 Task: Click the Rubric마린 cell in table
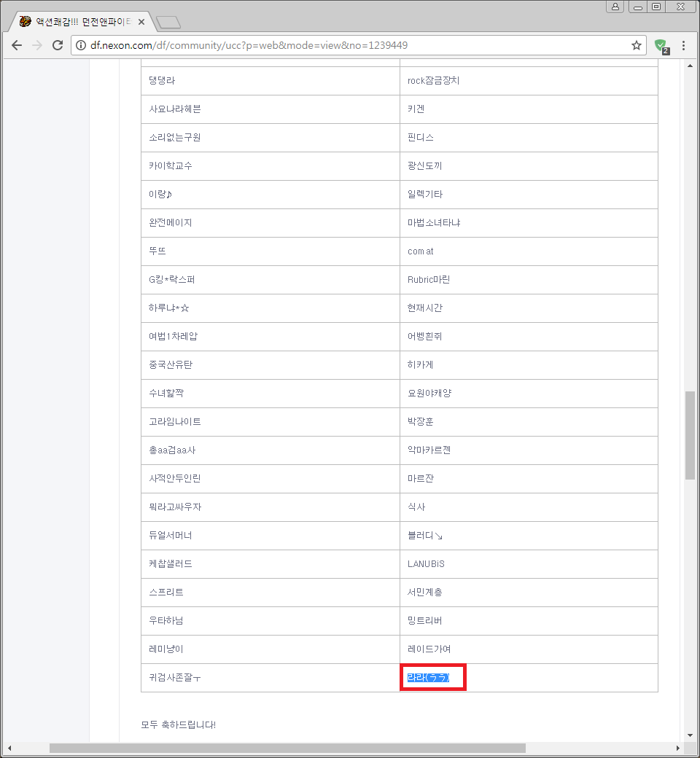click(x=429, y=280)
